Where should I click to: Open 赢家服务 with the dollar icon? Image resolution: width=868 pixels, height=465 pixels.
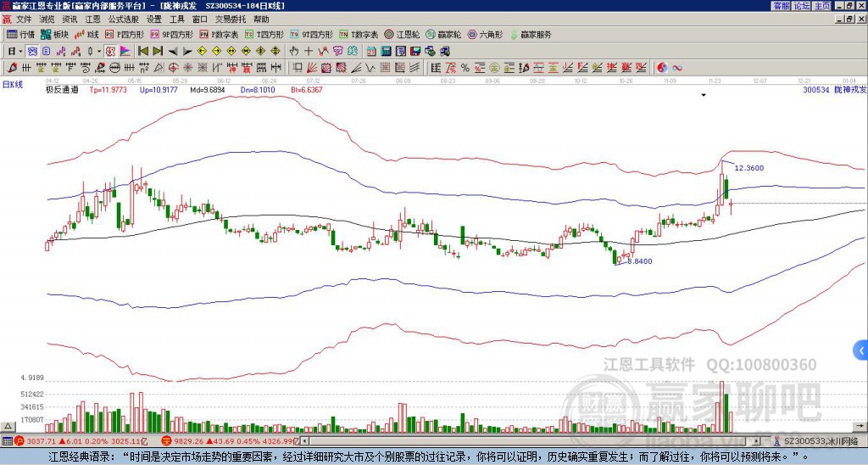coord(531,34)
